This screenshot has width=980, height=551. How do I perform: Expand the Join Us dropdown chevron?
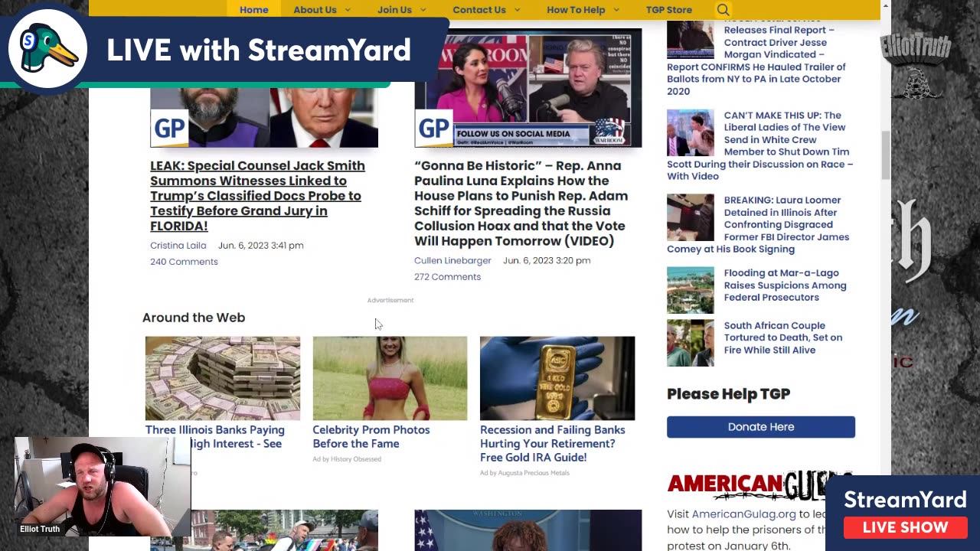(x=423, y=10)
